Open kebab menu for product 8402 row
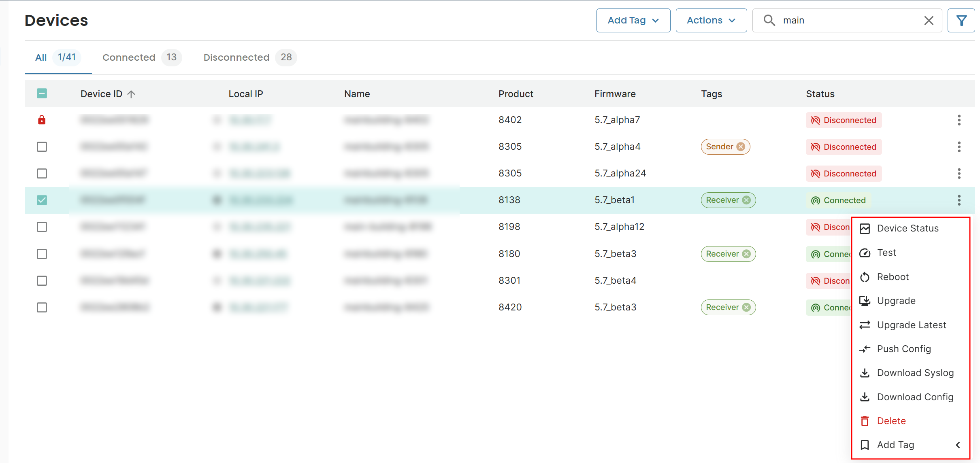Viewport: 980px width, 463px height. tap(959, 120)
